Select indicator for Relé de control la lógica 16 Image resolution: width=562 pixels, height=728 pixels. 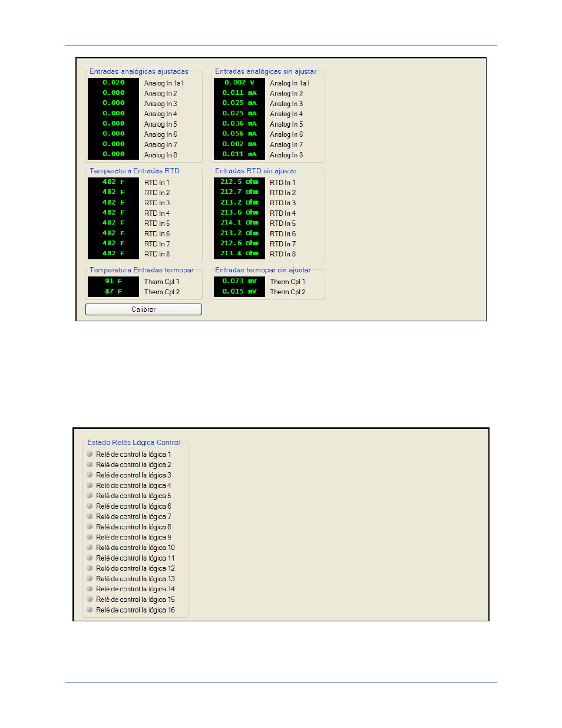coord(90,610)
